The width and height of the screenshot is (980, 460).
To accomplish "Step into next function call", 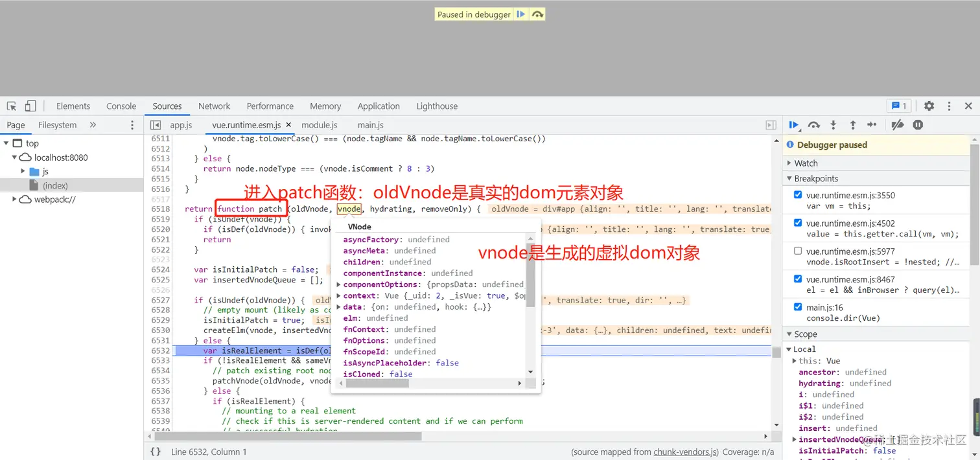I will tap(834, 125).
